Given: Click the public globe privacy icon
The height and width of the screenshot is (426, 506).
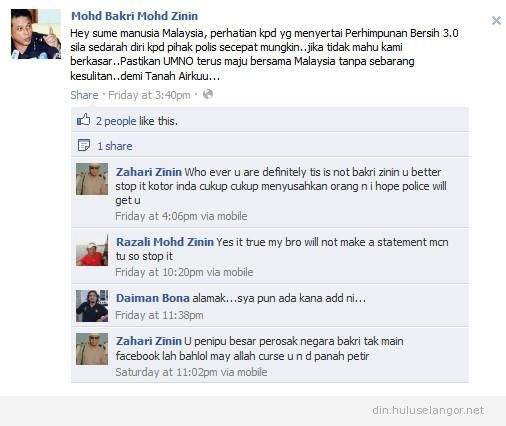Looking at the screenshot, I should click(208, 94).
